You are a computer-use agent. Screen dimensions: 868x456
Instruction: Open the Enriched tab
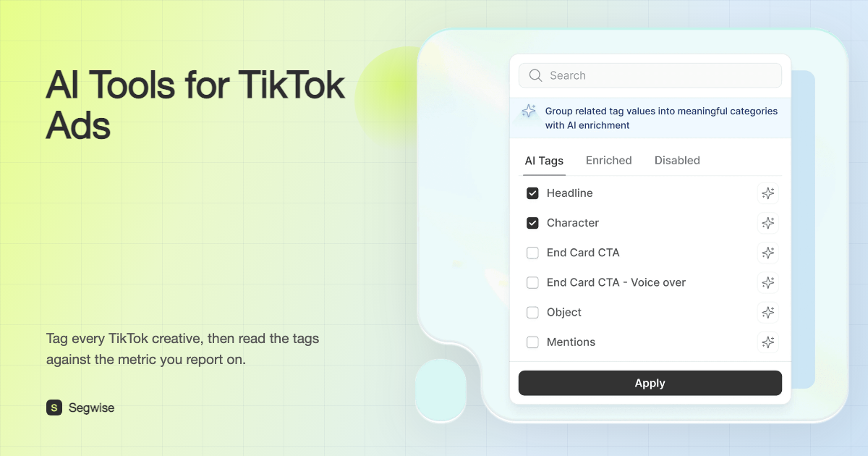coord(609,161)
